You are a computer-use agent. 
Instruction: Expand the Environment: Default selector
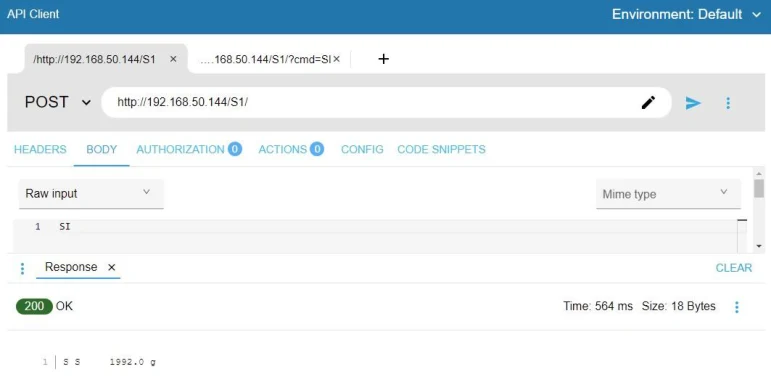point(686,14)
